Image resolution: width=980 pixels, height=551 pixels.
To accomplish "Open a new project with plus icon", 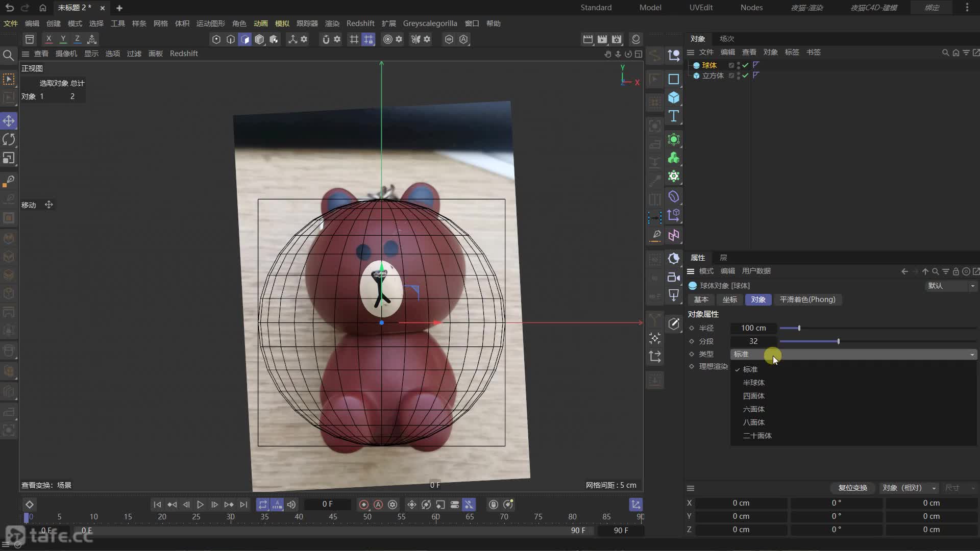I will (x=119, y=8).
